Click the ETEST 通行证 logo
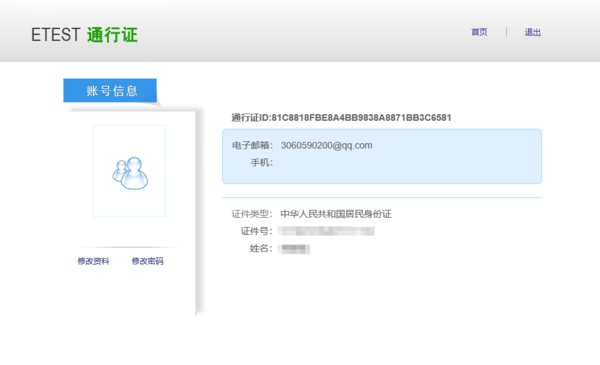 84,35
